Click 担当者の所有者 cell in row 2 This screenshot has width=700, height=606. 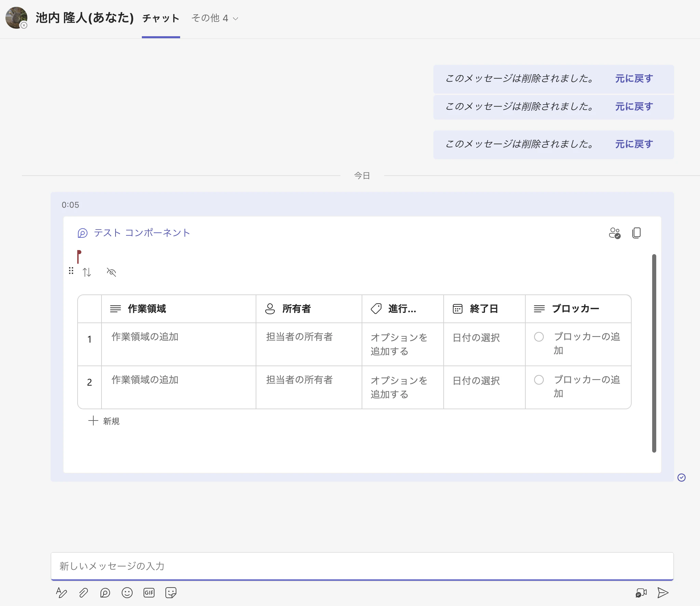tap(309, 387)
